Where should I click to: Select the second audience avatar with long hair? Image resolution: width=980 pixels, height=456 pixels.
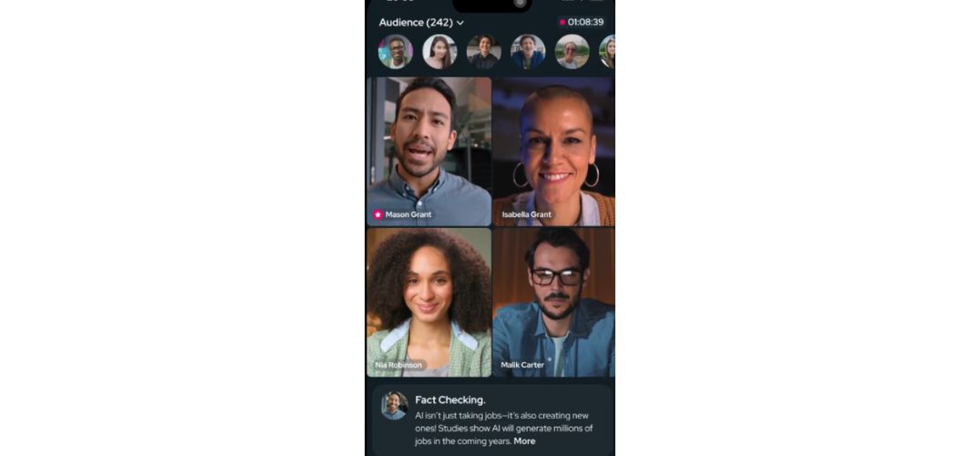[439, 51]
